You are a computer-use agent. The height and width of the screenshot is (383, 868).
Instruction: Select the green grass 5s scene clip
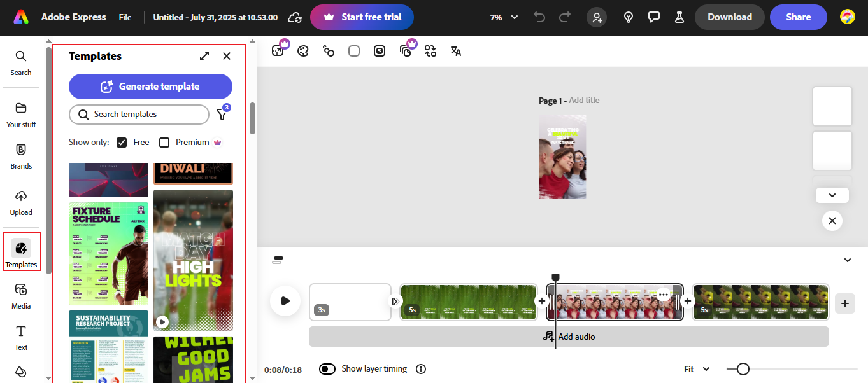click(x=469, y=302)
